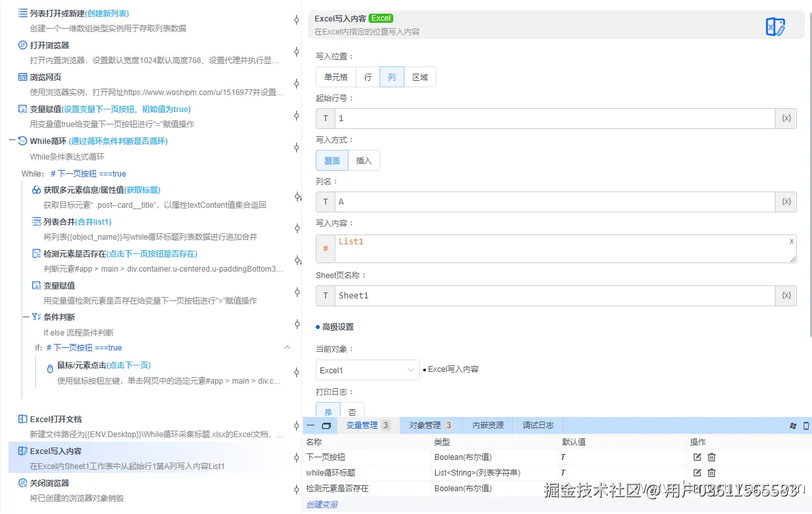Click the # icon beside the 写入内容 field
Screen dimensions: 812x514
325,248
